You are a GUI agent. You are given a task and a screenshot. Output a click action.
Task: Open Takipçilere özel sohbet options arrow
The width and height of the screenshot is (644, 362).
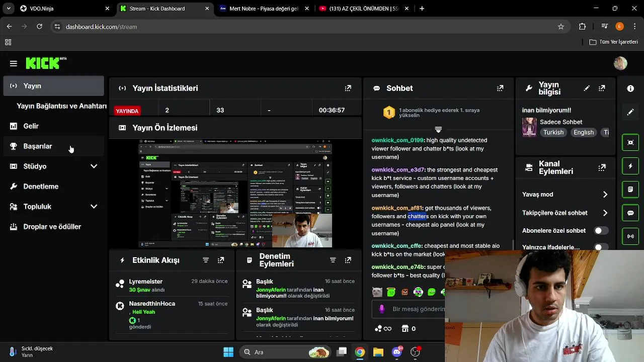pyautogui.click(x=605, y=213)
